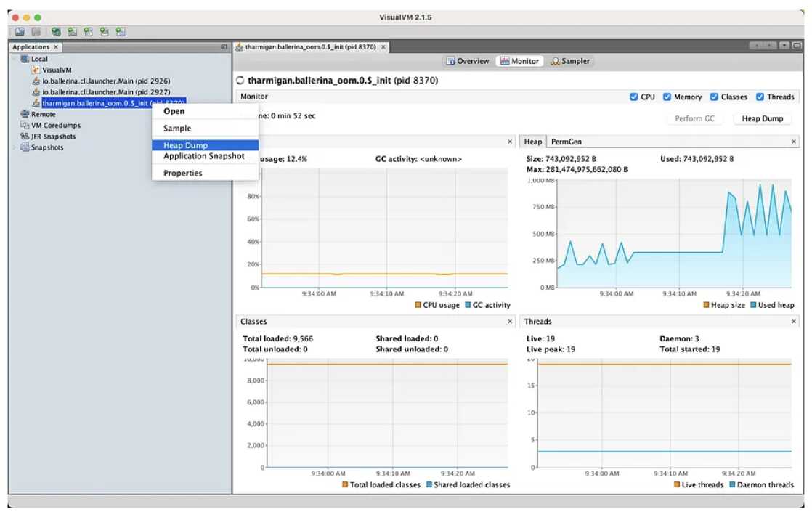
Task: Choose Heap Dump from the context menu
Action: (185, 145)
